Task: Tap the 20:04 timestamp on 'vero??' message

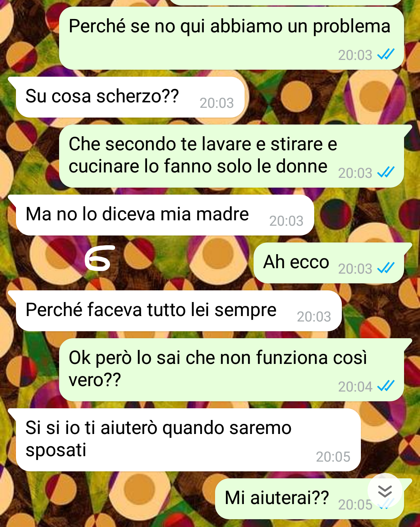Action: pyautogui.click(x=355, y=386)
